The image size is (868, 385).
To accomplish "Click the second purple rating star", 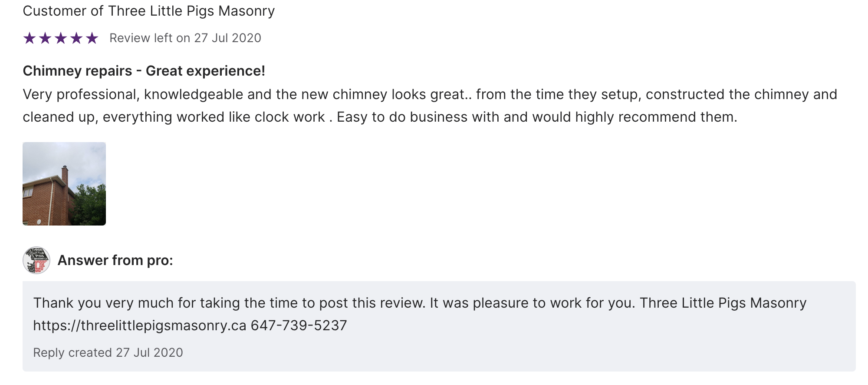I will coord(45,38).
